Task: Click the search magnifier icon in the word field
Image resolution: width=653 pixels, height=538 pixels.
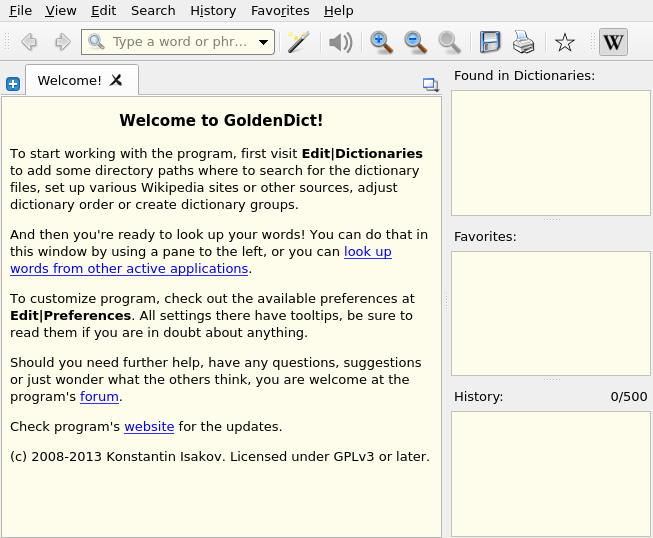Action: [x=96, y=42]
